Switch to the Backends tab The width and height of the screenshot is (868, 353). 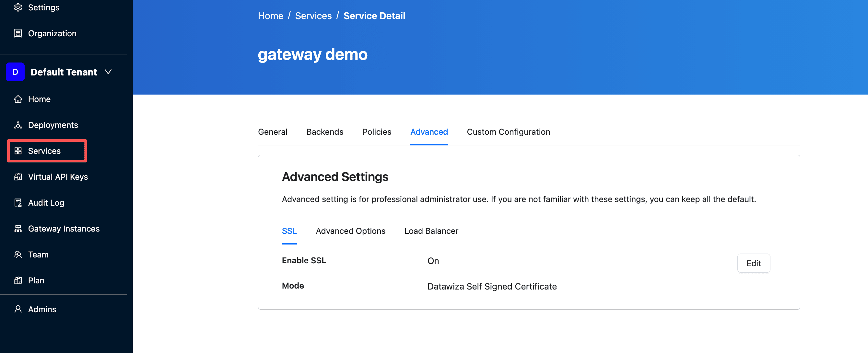[325, 132]
